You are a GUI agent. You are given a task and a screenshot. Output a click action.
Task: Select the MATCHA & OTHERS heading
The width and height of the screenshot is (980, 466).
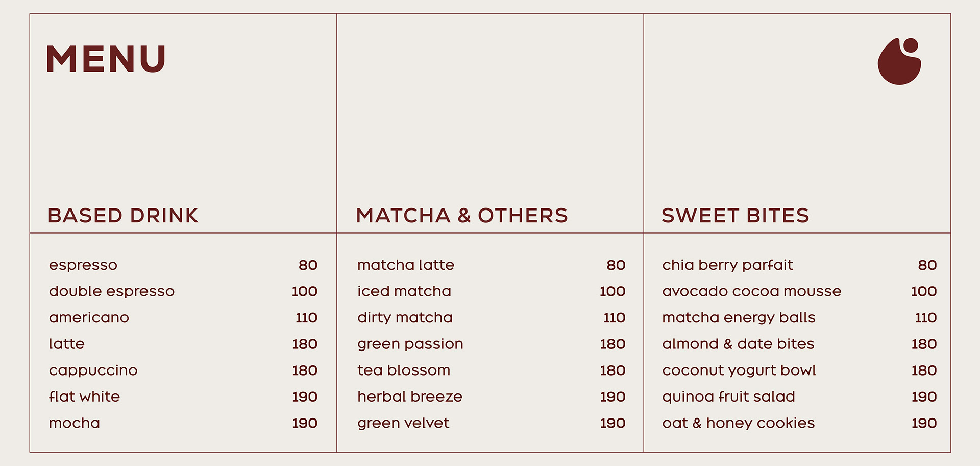tap(462, 216)
